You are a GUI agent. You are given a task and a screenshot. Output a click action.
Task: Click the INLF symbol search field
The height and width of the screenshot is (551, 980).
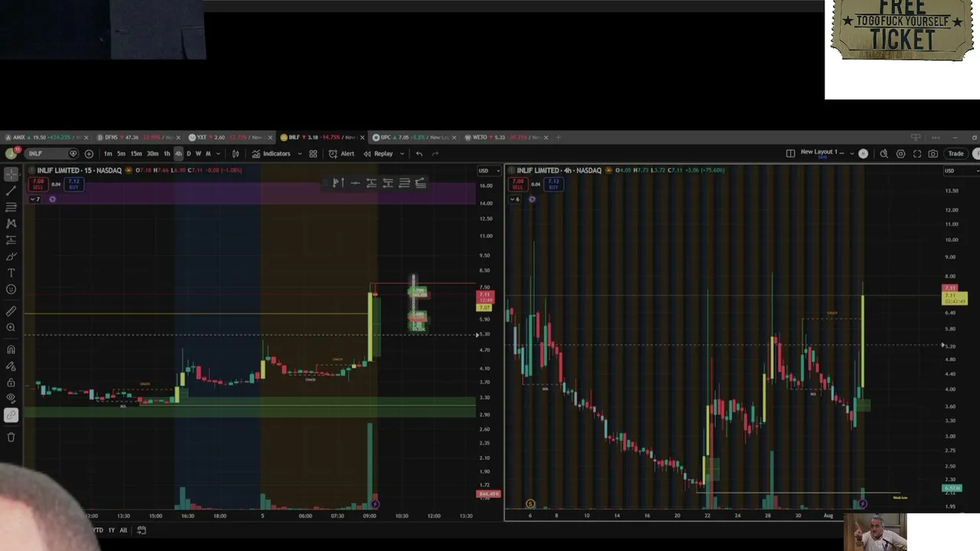click(51, 154)
